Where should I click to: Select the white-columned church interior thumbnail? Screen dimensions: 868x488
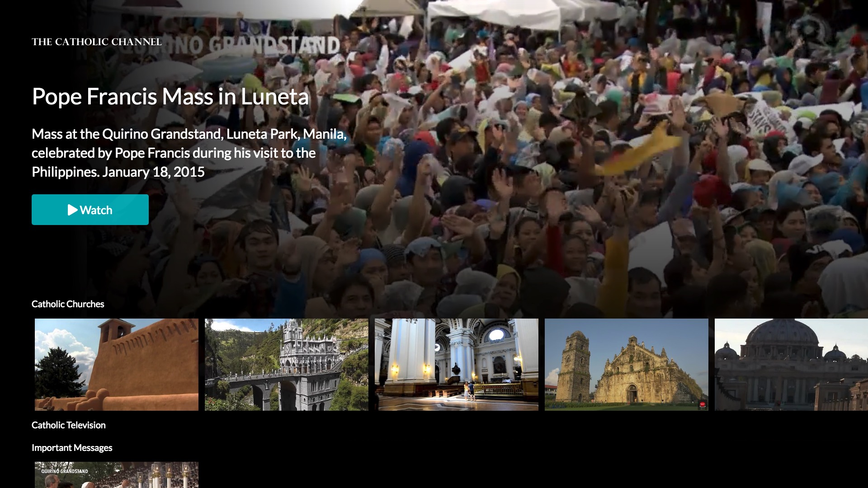click(x=456, y=365)
